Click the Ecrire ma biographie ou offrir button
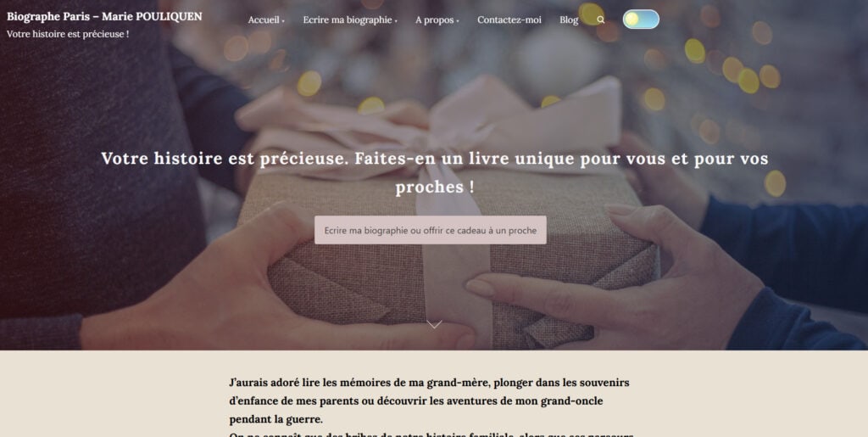This screenshot has height=437, width=868. coord(430,230)
